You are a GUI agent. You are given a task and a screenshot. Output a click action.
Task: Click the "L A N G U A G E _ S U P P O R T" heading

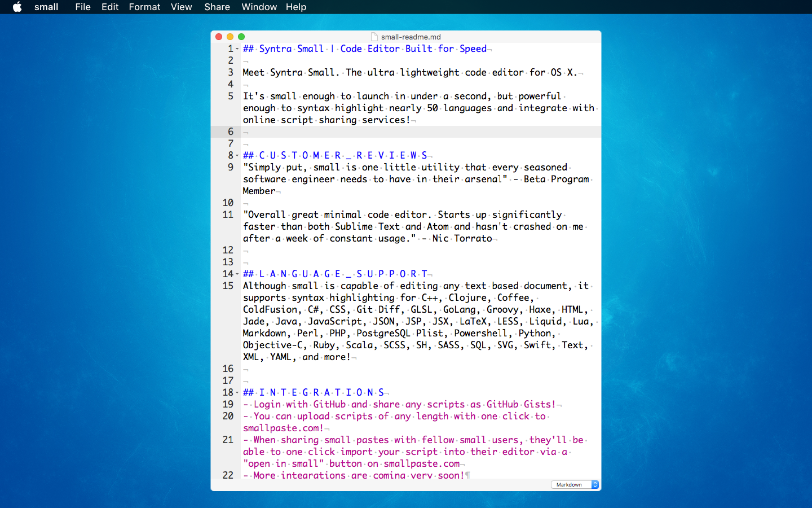343,274
